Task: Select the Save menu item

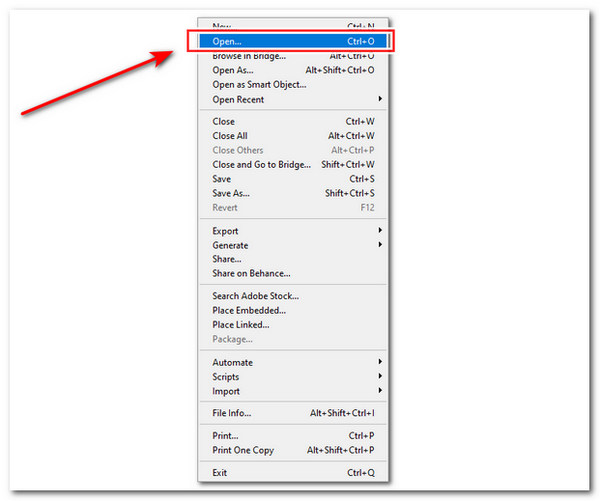Action: [x=293, y=179]
